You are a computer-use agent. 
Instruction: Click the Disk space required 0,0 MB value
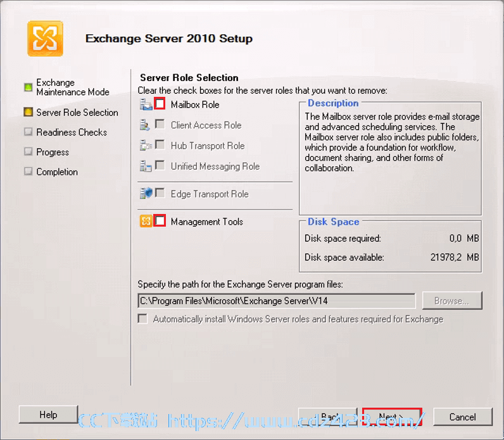tap(464, 238)
